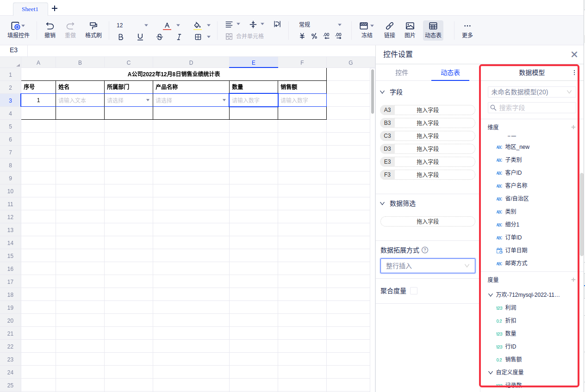Open the font color picker arrow
The image size is (585, 392).
(178, 25)
